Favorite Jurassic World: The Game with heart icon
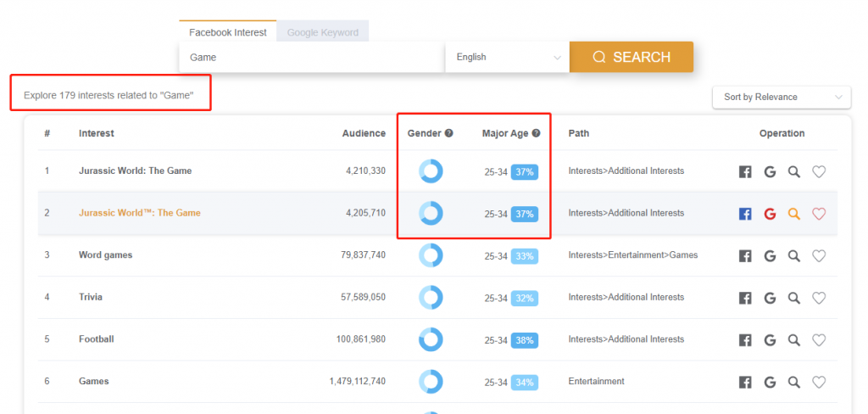This screenshot has height=414, width=868. point(819,172)
